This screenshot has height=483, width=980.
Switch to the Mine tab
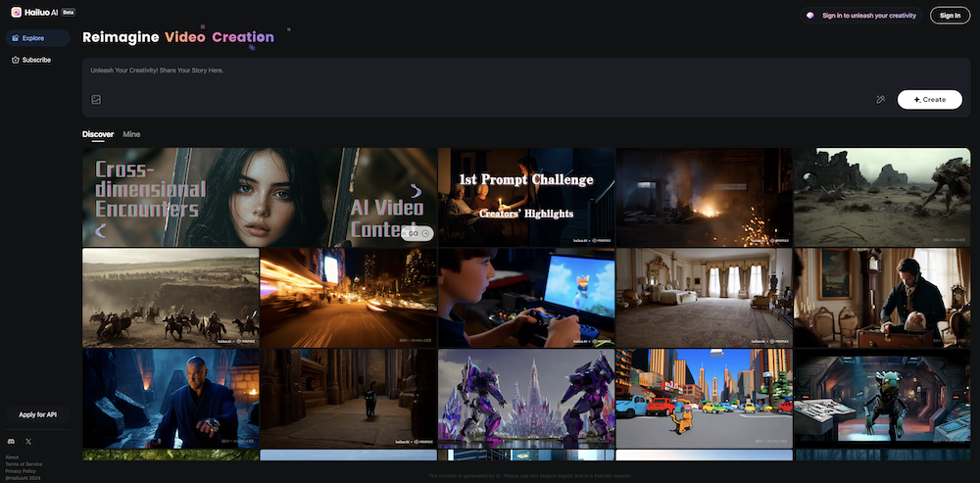pos(131,134)
